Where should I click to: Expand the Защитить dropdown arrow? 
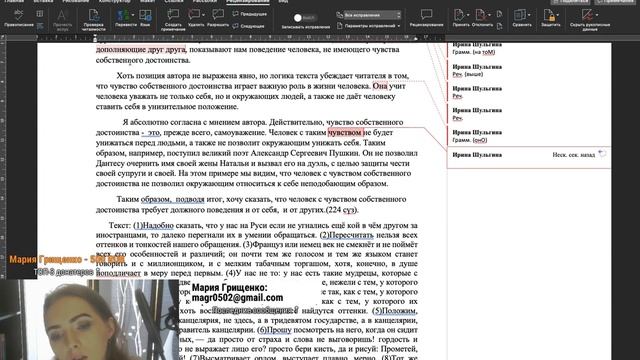point(558,16)
